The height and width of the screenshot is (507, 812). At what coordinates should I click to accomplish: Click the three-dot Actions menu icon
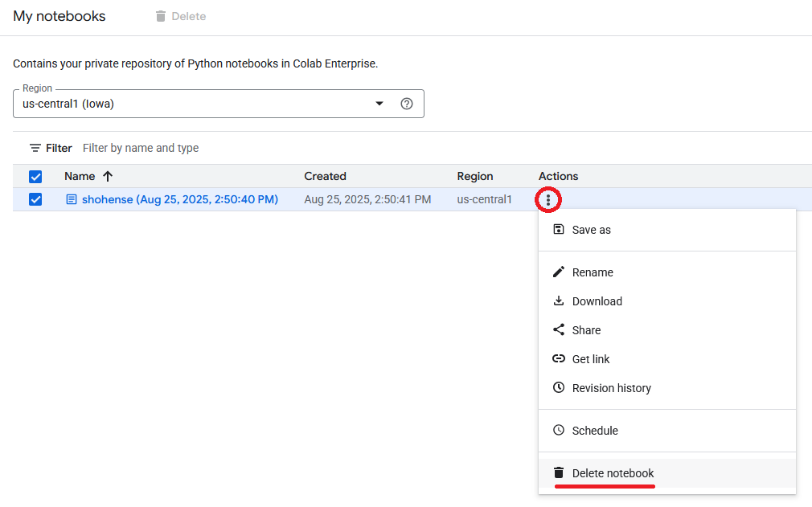[548, 200]
